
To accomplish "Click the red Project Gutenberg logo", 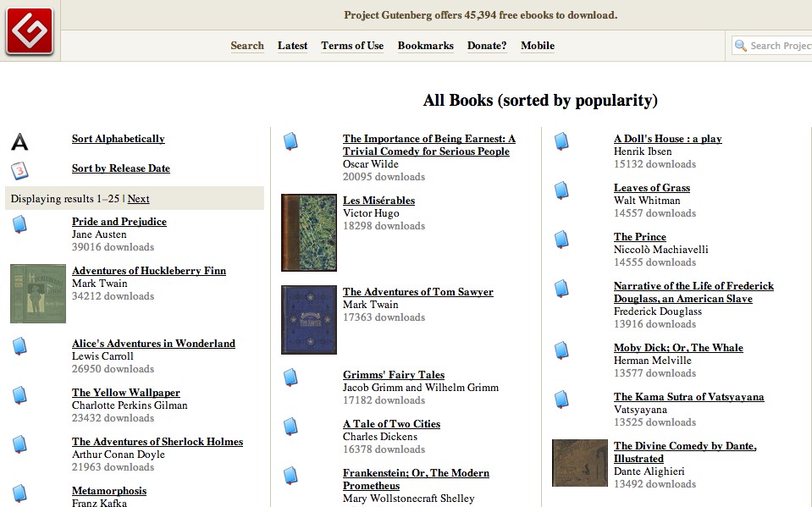I will 30,31.
